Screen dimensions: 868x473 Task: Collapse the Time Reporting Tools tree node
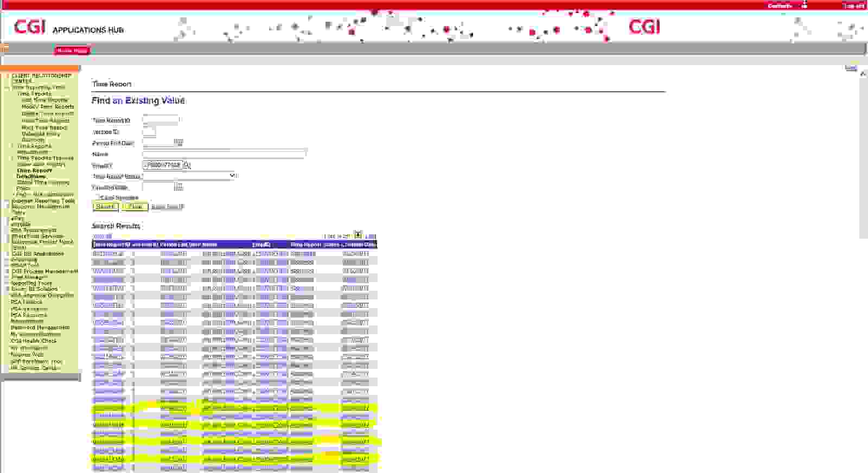[x=8, y=87]
